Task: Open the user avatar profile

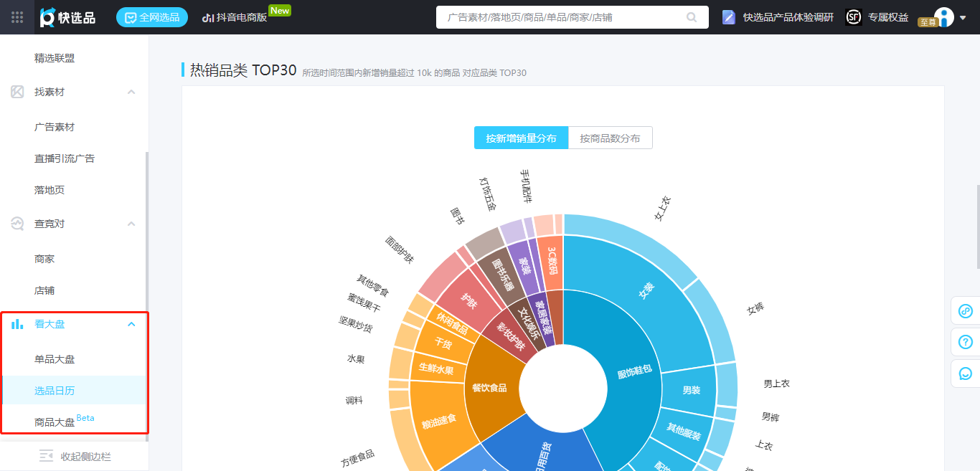Action: tap(944, 17)
